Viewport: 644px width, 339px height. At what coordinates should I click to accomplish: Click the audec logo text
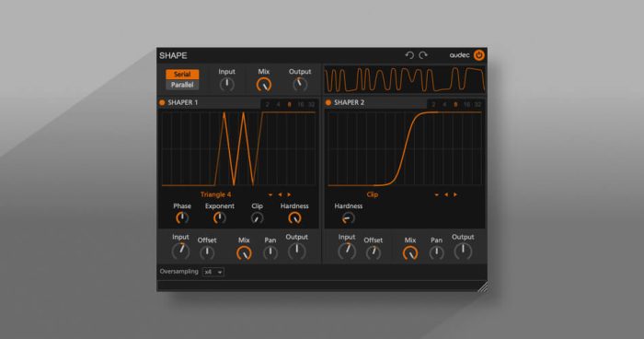(459, 55)
